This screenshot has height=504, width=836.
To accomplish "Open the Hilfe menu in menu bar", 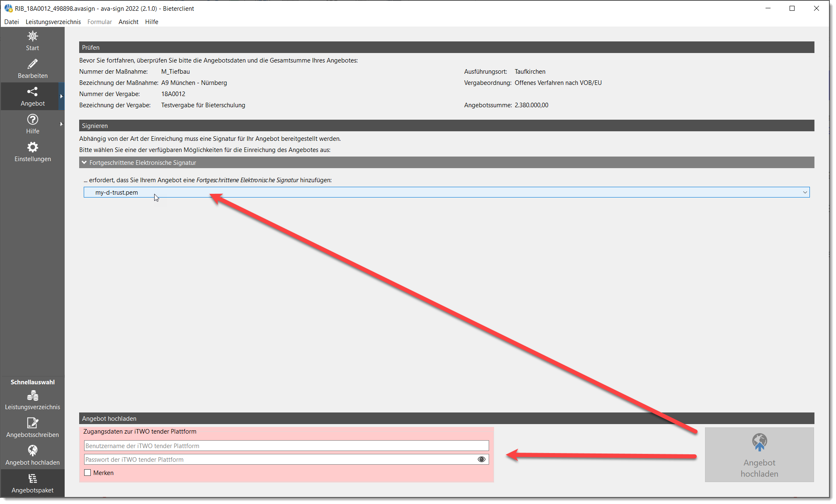I will coord(152,22).
